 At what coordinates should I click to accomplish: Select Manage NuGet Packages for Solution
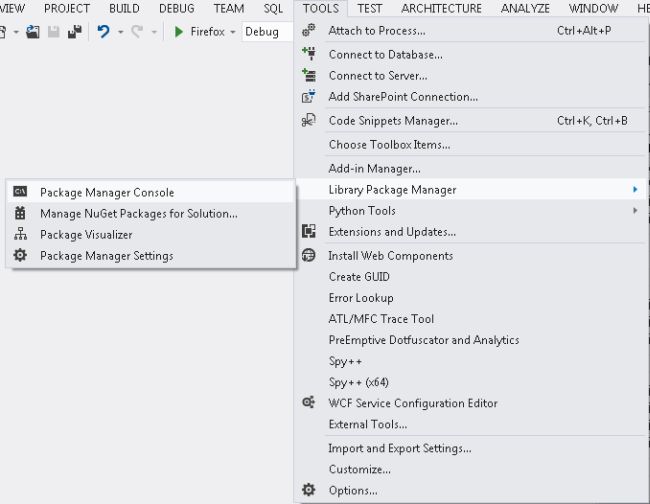click(151, 213)
